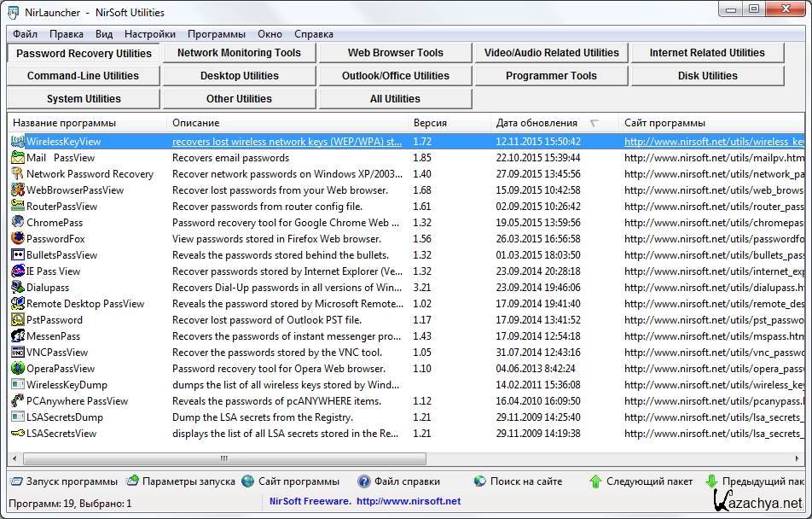Click the Network Password Recovery keys icon

pos(18,174)
